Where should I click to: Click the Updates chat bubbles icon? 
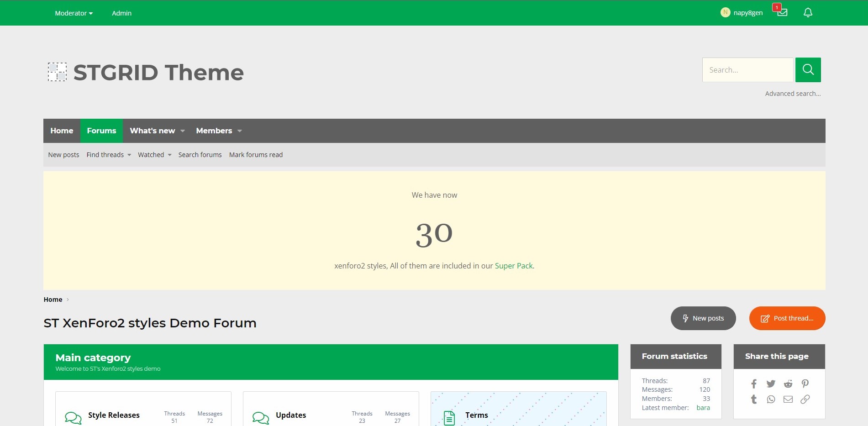pyautogui.click(x=261, y=418)
